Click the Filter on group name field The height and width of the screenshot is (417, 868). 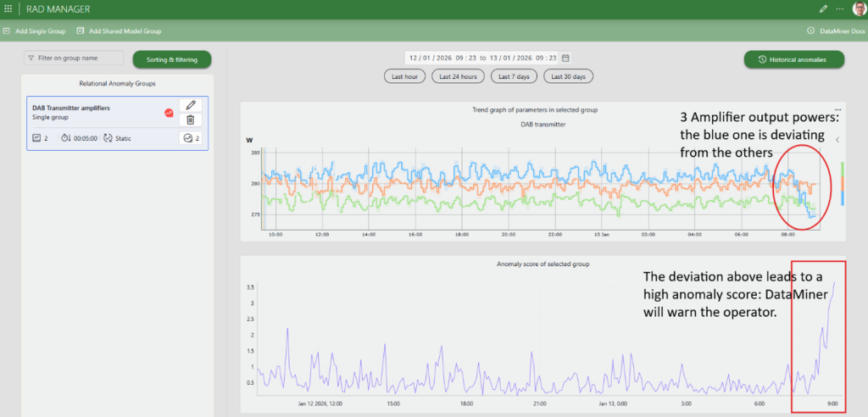coord(75,58)
